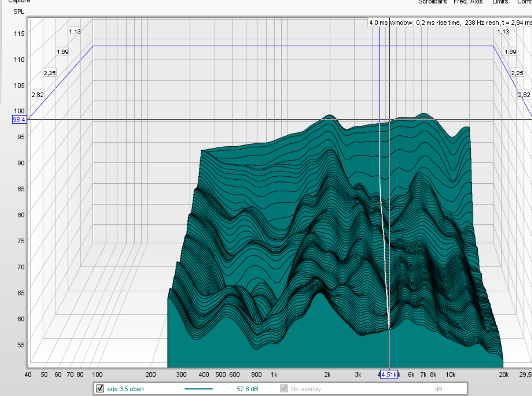This screenshot has height=396, width=532.
Task: Open the Limits control
Action: [x=500, y=2]
